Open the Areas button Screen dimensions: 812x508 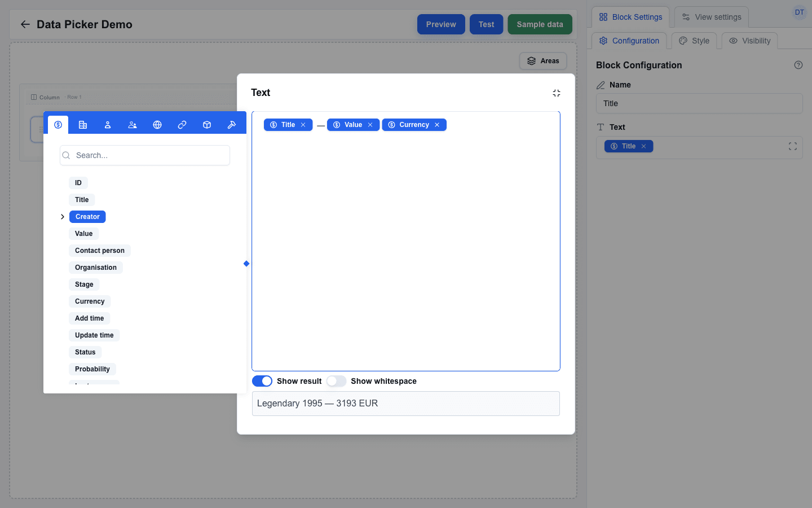tap(543, 61)
